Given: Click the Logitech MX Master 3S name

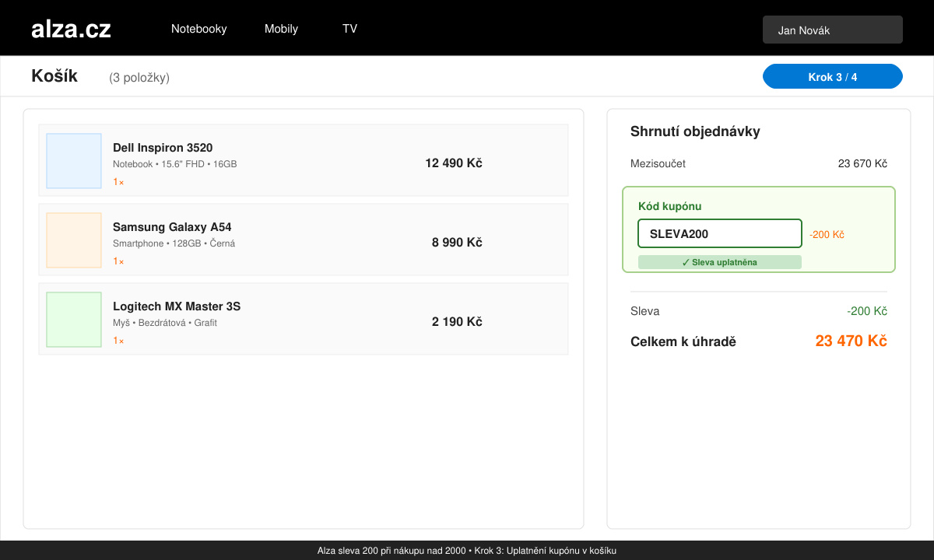Looking at the screenshot, I should point(177,306).
